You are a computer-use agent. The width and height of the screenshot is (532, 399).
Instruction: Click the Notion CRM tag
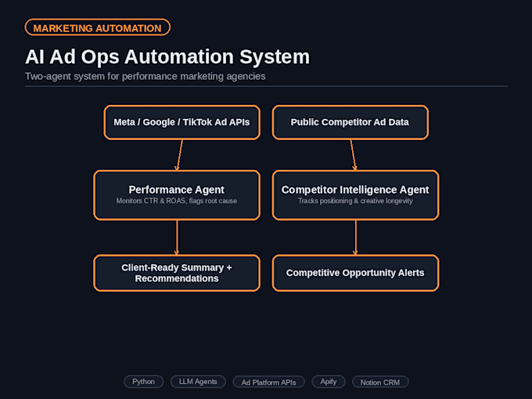point(380,383)
